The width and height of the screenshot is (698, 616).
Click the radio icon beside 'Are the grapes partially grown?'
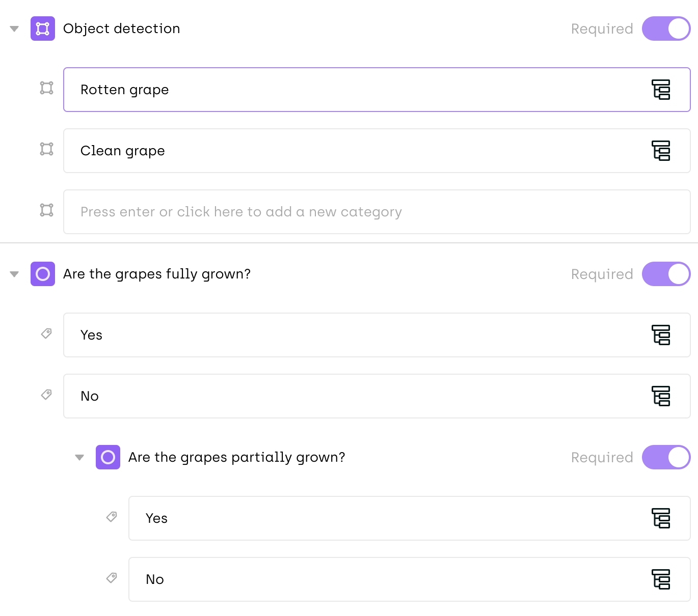(108, 457)
